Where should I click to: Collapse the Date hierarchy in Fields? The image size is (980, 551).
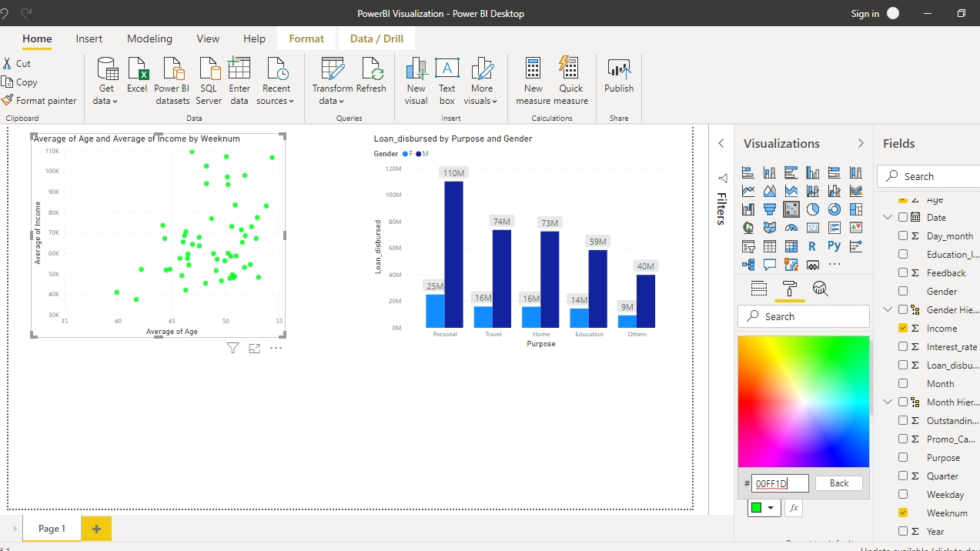888,217
